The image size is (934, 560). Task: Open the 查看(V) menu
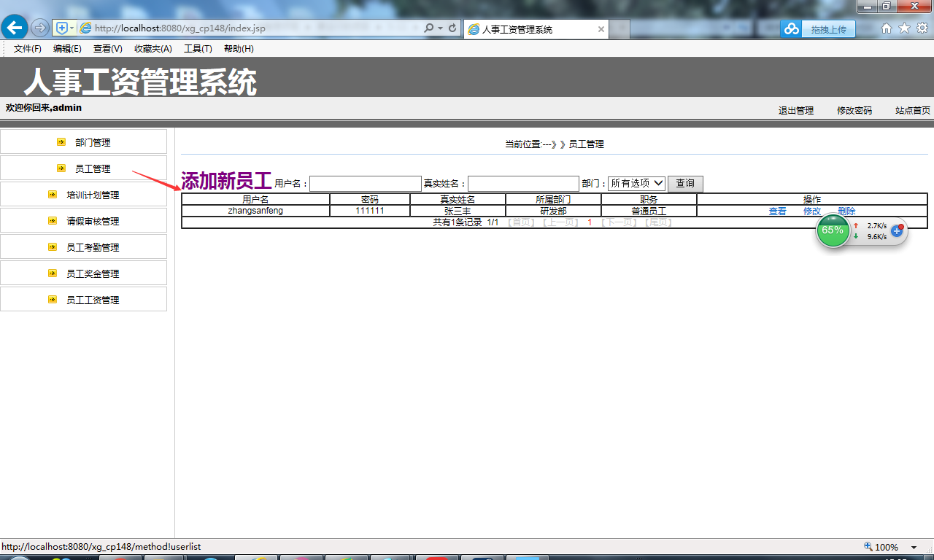pyautogui.click(x=108, y=49)
